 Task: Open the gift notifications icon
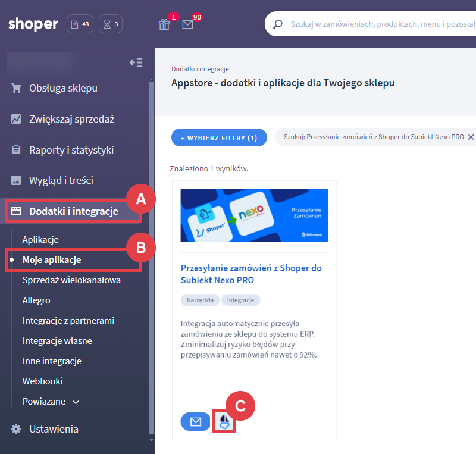(164, 24)
